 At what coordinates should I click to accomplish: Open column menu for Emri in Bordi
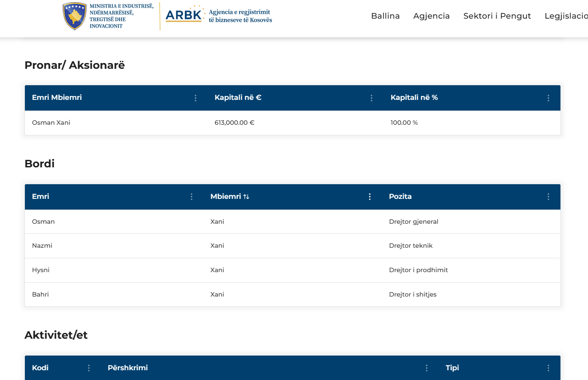click(x=192, y=197)
